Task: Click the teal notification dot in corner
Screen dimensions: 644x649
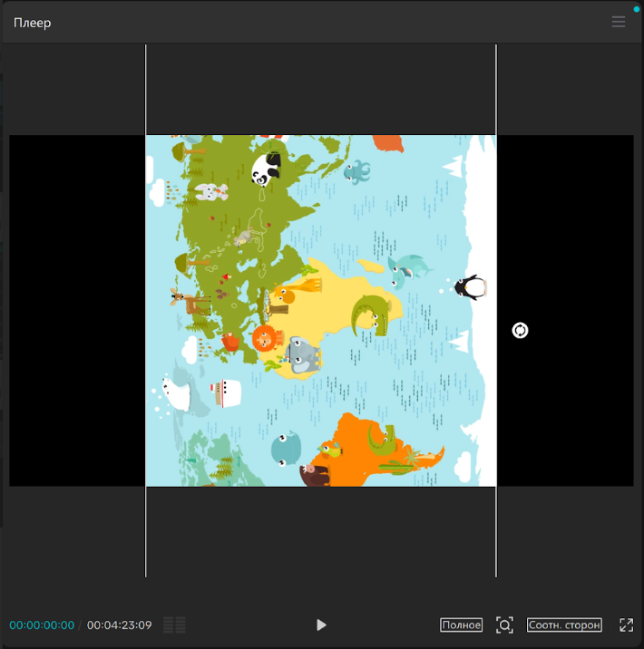Action: (636, 9)
